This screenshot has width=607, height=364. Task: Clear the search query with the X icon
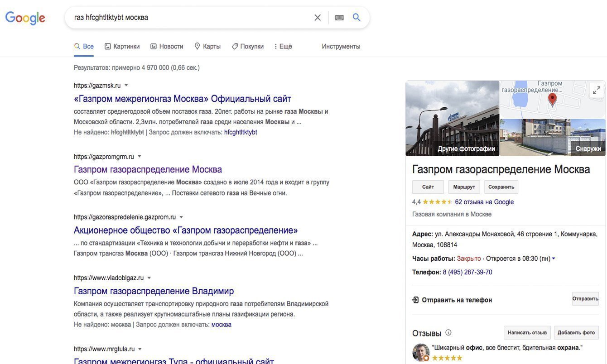tap(318, 18)
